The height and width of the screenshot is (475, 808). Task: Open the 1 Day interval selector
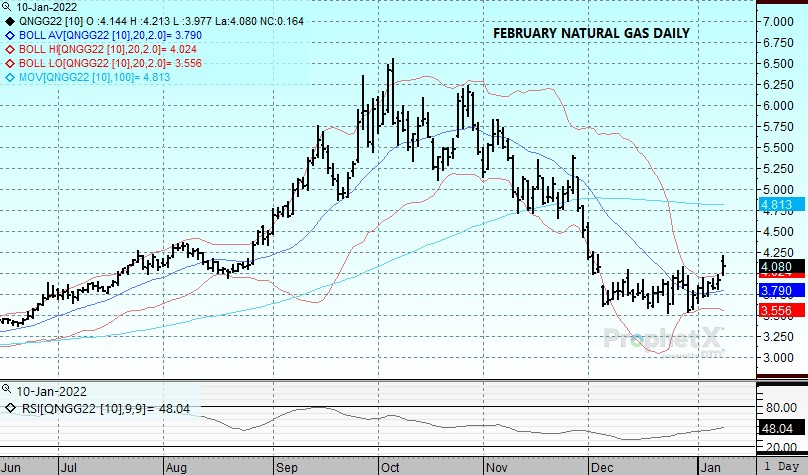click(780, 467)
